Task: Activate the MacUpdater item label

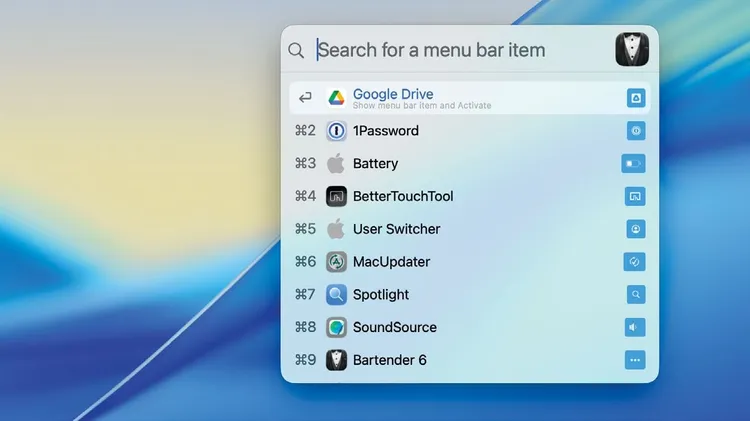Action: tap(391, 262)
